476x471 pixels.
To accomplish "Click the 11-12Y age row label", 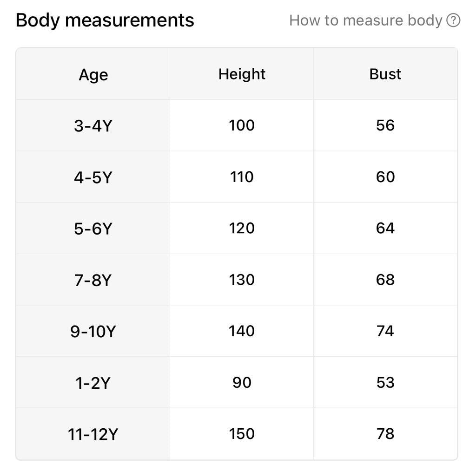I will (93, 434).
